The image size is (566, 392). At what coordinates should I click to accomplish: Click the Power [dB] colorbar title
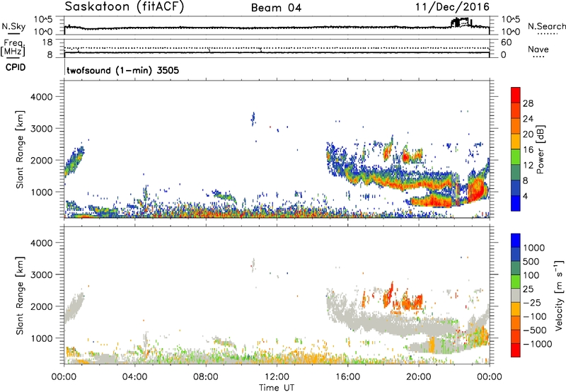point(540,149)
